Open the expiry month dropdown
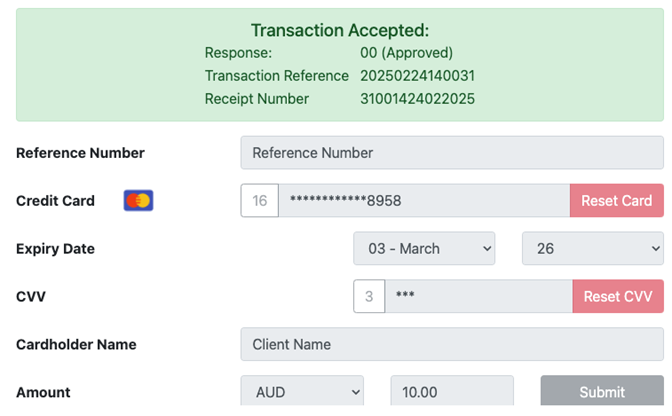The image size is (672, 416). point(424,249)
